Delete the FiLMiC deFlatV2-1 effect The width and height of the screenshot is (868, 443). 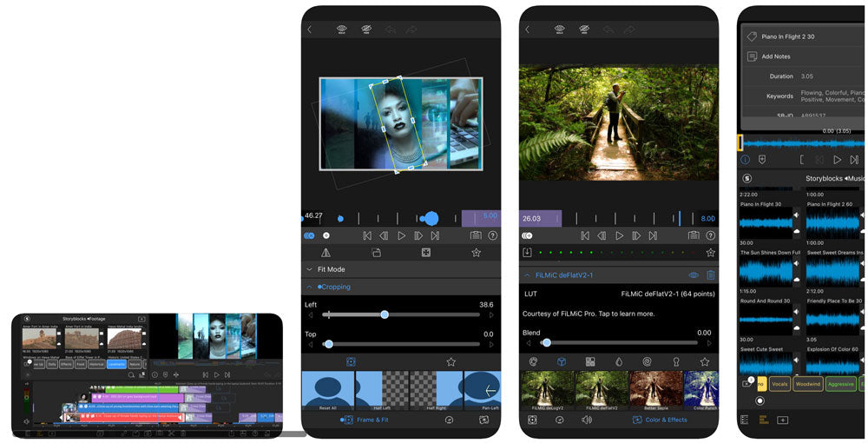711,275
